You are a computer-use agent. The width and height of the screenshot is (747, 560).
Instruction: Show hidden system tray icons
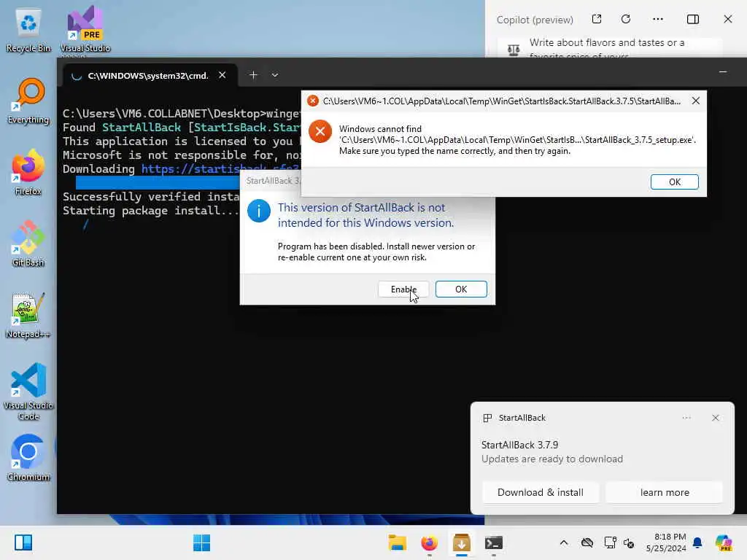(564, 542)
